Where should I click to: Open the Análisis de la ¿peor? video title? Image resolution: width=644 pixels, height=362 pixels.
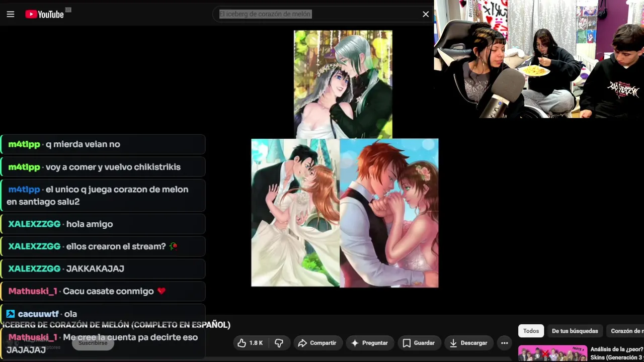point(617,353)
